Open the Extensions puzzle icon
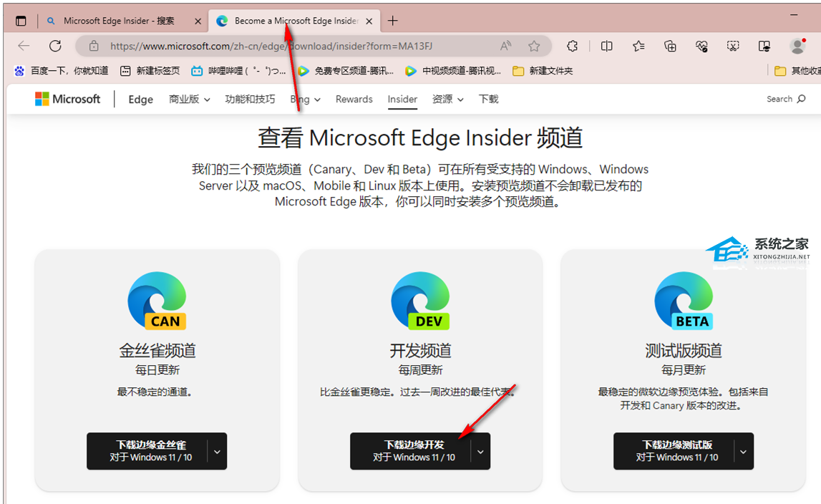 (573, 46)
